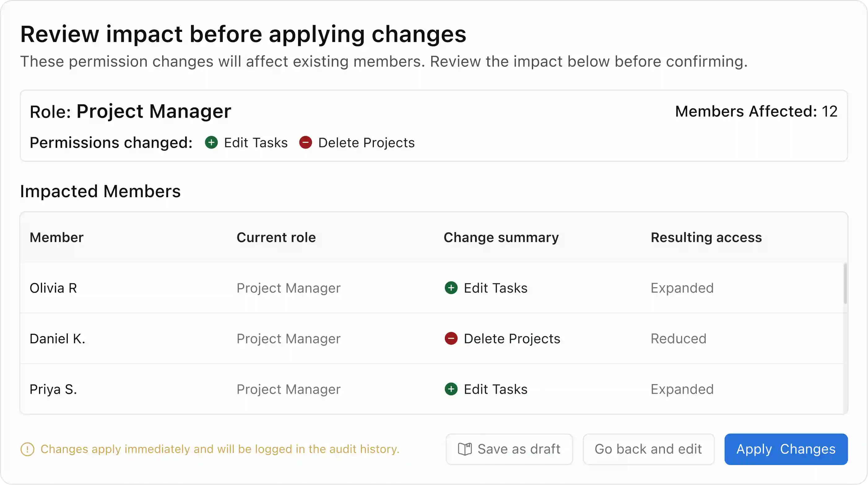Click the warning icon beside audit history notice
This screenshot has width=868, height=485.
tap(27, 449)
